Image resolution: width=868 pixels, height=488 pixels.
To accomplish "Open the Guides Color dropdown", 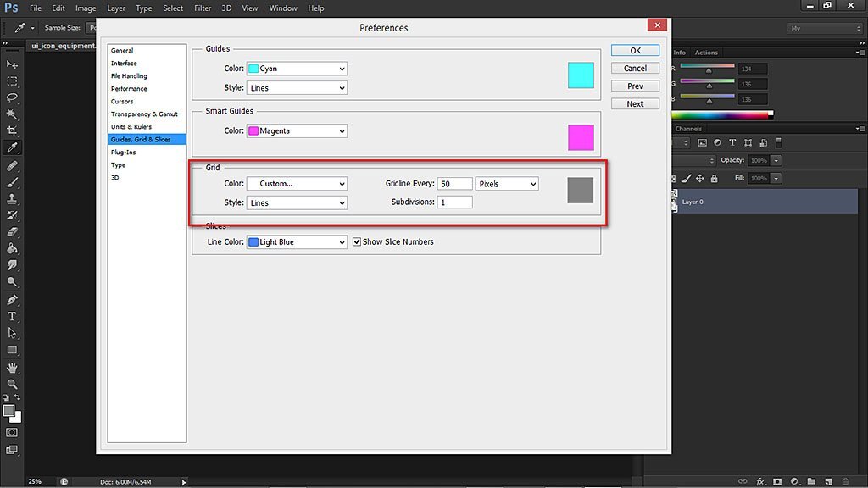I will click(x=297, y=69).
